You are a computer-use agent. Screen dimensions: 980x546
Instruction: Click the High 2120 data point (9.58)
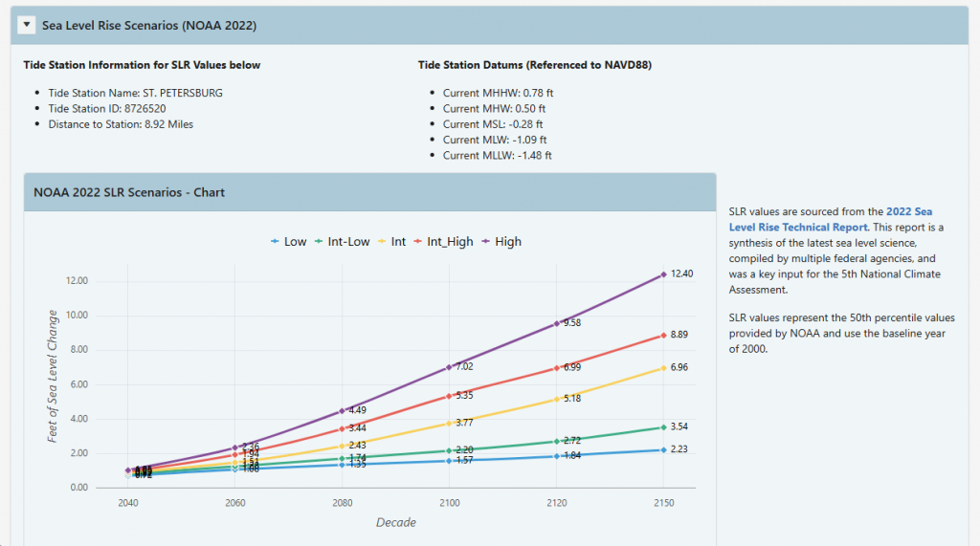(x=555, y=323)
